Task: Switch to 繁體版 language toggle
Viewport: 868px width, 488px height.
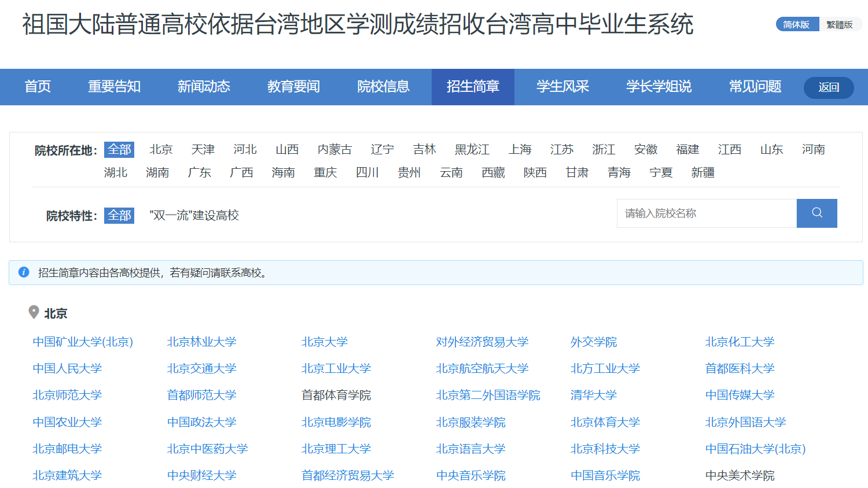Action: pyautogui.click(x=840, y=24)
